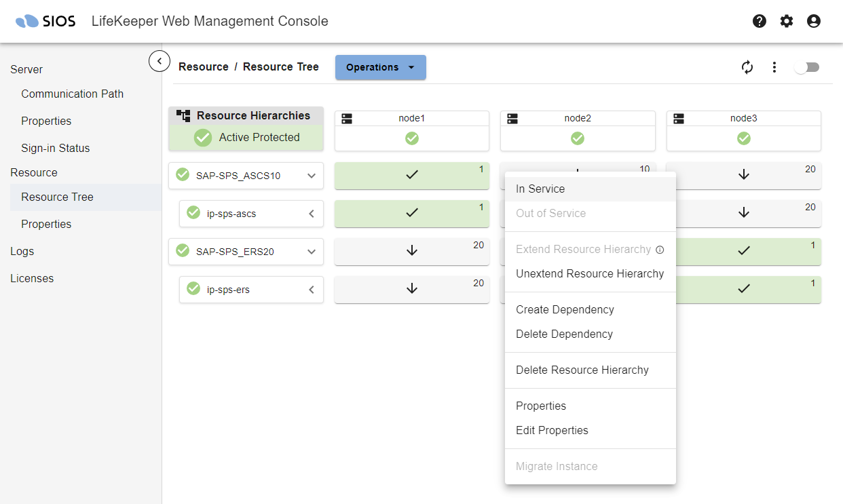Image resolution: width=843 pixels, height=504 pixels.
Task: Open the user account icon
Action: [x=813, y=21]
